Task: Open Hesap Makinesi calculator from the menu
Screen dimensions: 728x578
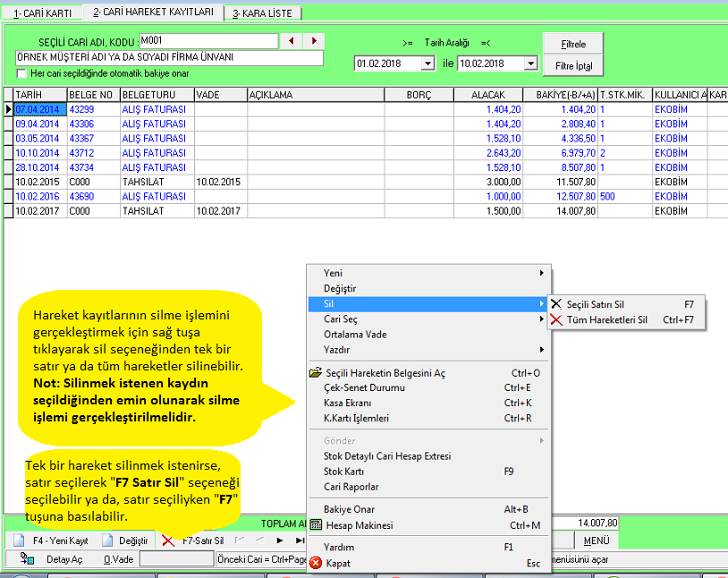Action: click(427, 525)
